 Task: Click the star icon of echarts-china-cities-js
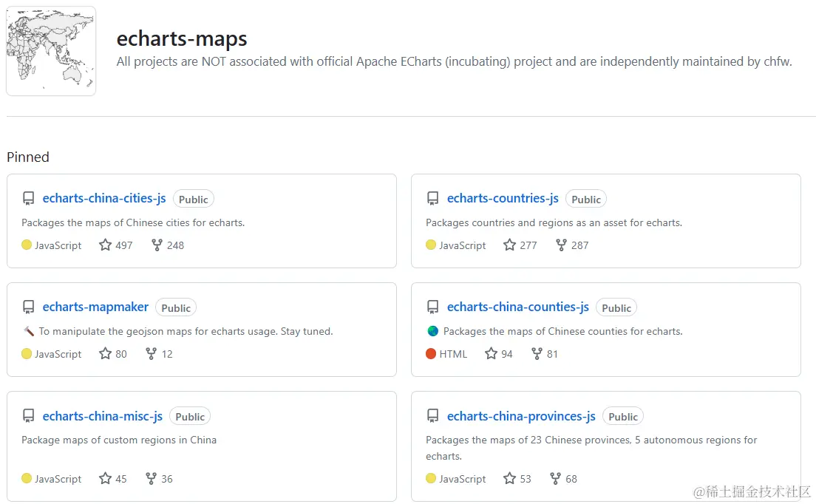[105, 245]
